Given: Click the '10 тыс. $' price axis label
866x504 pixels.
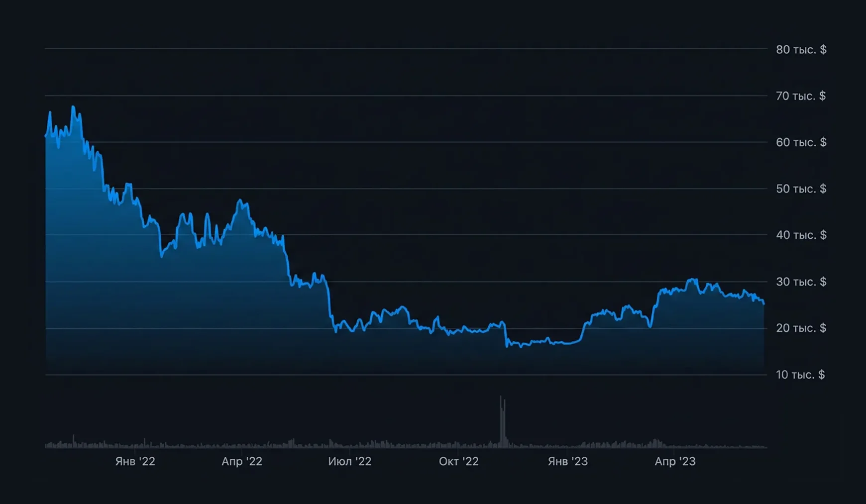Looking at the screenshot, I should click(x=800, y=375).
